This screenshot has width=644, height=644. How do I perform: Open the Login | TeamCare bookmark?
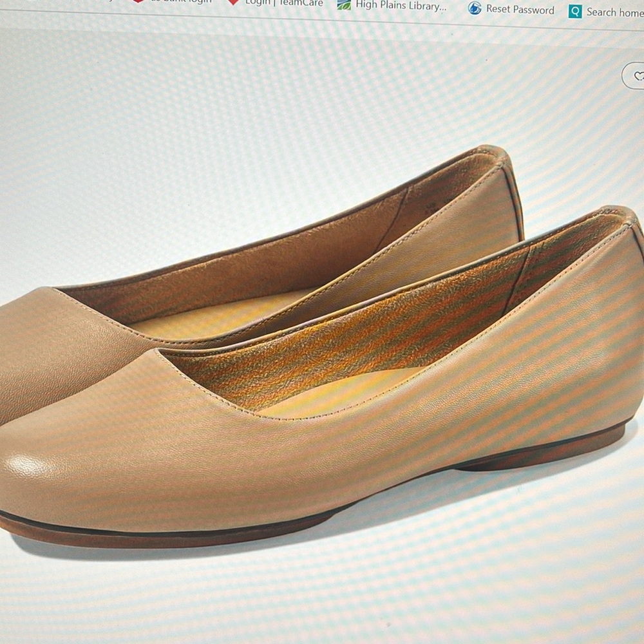coord(276,3)
